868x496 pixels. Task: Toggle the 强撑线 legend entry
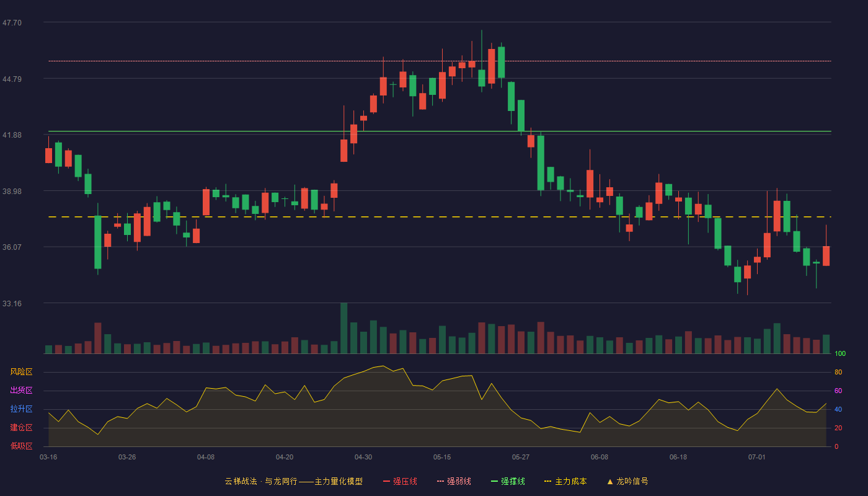point(508,481)
